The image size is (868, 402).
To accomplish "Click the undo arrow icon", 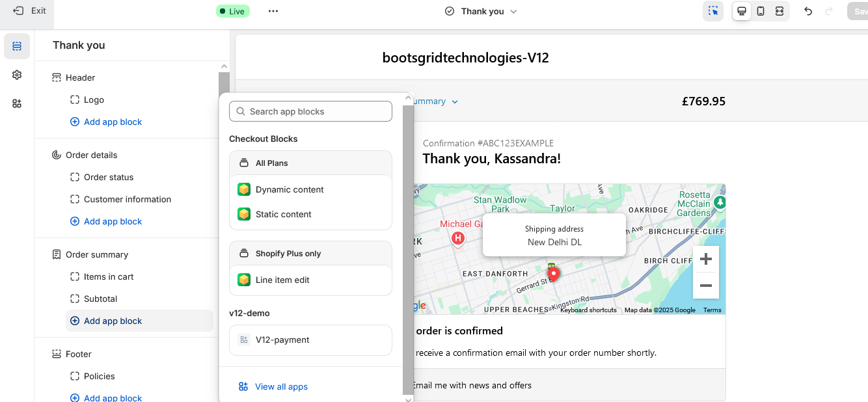I will pyautogui.click(x=808, y=11).
